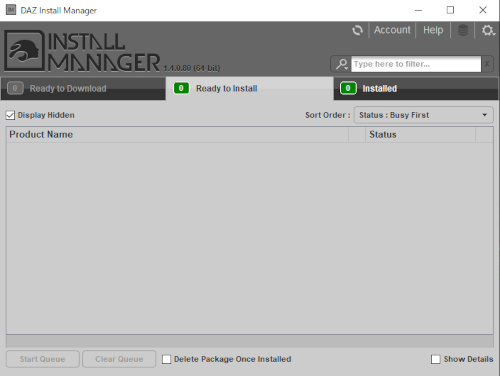Open the work offline database icon
Screen dimensions: 500x376
click(463, 30)
